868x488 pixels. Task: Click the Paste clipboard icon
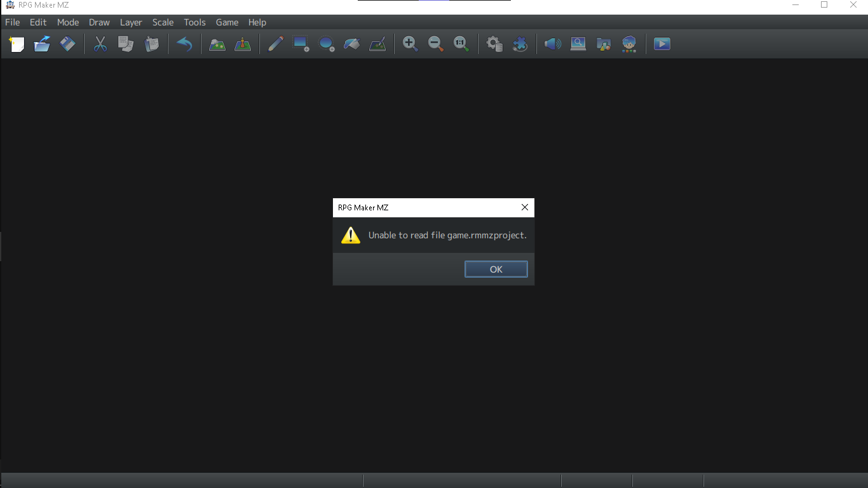point(151,44)
